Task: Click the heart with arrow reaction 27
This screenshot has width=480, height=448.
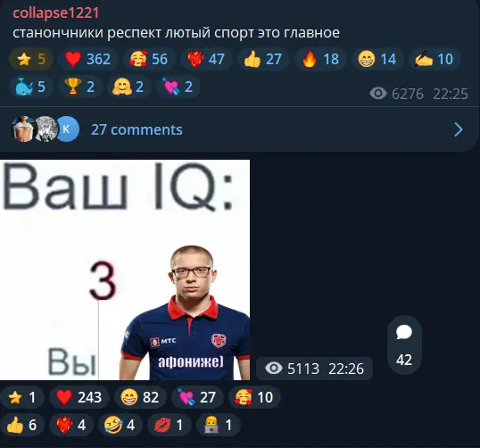Action: (x=197, y=397)
